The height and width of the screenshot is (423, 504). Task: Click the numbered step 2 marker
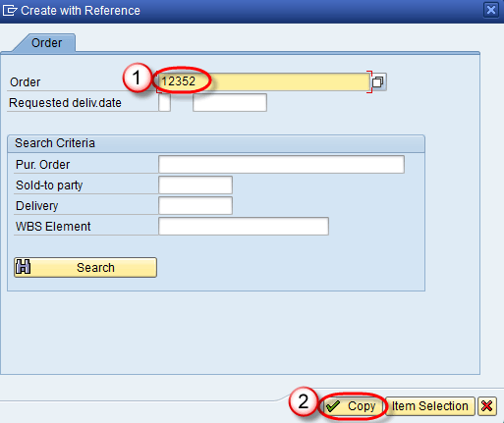[303, 401]
